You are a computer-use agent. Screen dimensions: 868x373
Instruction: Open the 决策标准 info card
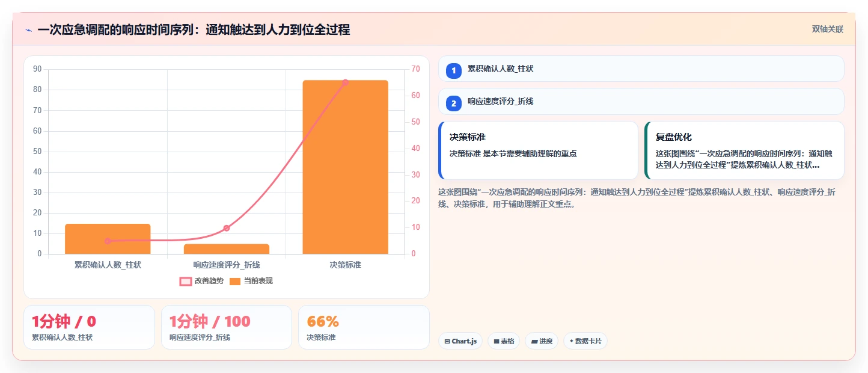538,150
